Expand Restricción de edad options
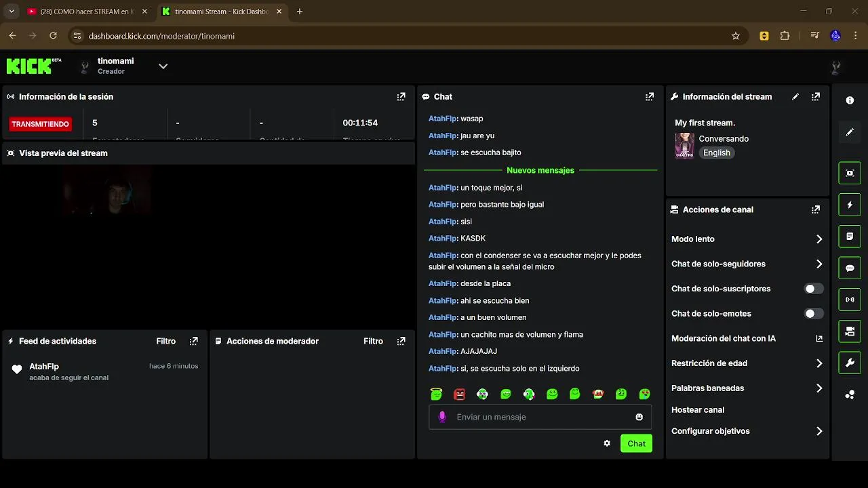868x488 pixels. click(x=818, y=363)
